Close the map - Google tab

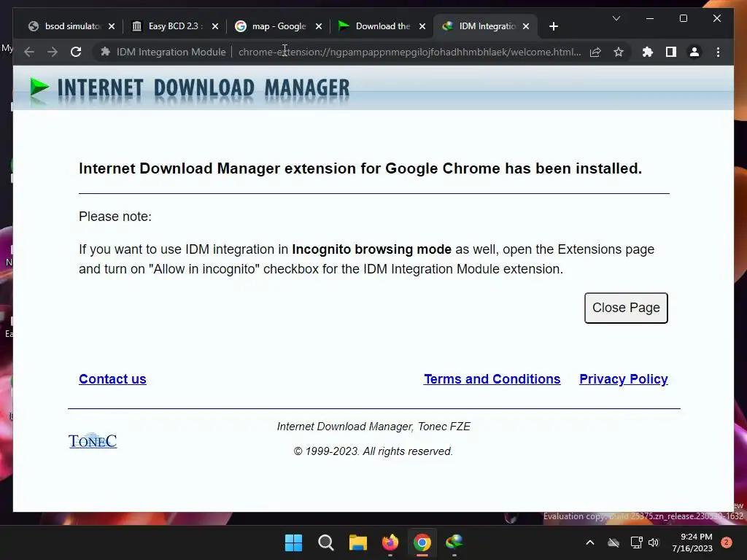coord(319,26)
